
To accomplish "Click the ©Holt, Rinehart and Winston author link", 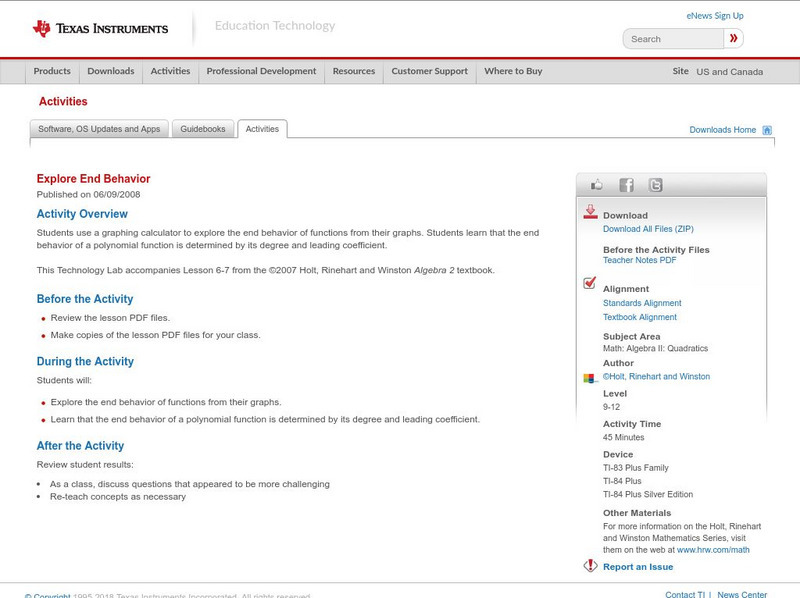I will (x=656, y=377).
